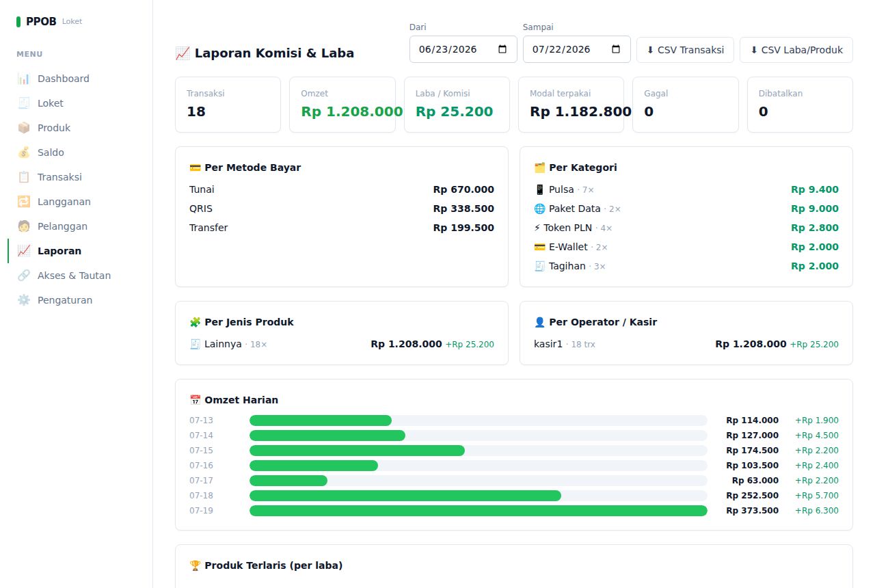Click the phone icon next to Pulsa
The image size is (875, 588).
point(539,189)
